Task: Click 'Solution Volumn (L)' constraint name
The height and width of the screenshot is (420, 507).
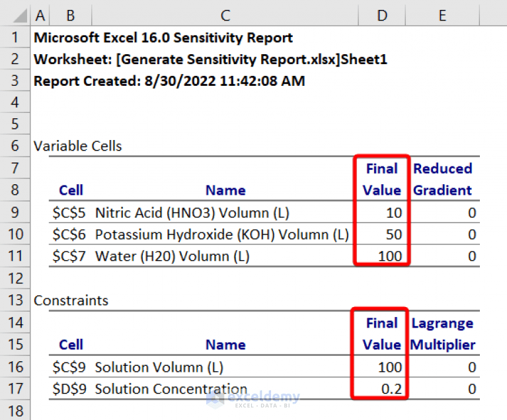Action: point(159,367)
